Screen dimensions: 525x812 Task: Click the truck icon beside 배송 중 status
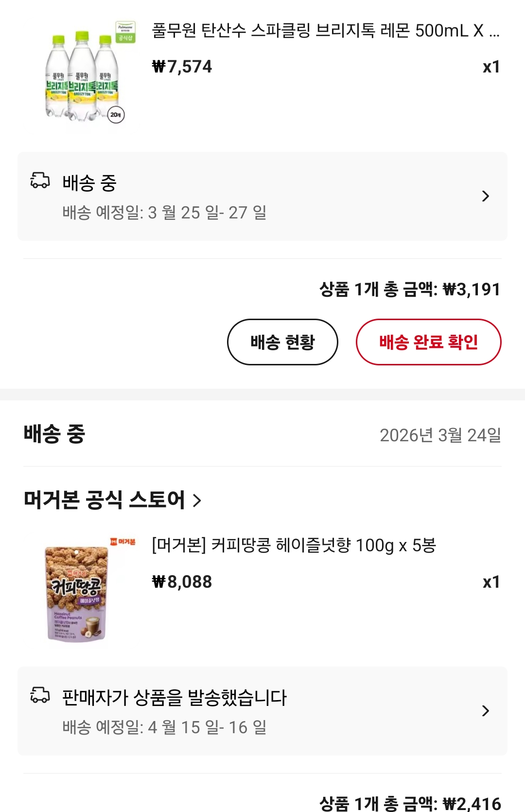click(x=40, y=180)
